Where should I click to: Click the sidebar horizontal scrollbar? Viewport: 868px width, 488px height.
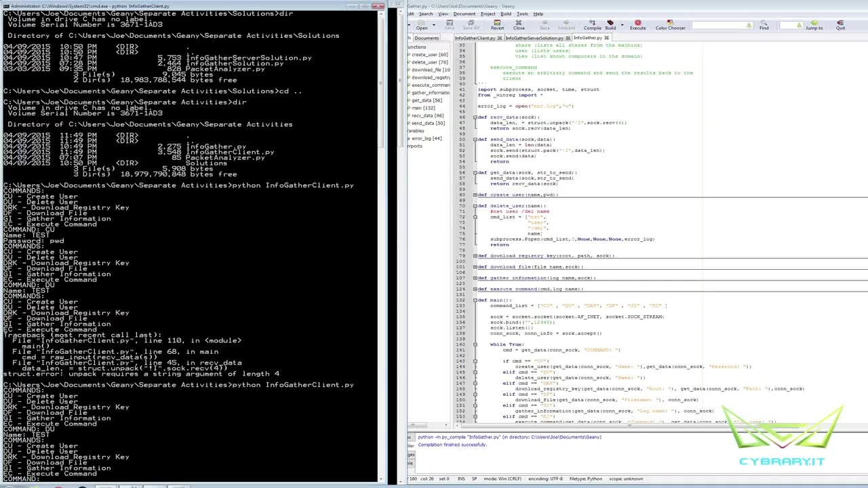pyautogui.click(x=429, y=426)
